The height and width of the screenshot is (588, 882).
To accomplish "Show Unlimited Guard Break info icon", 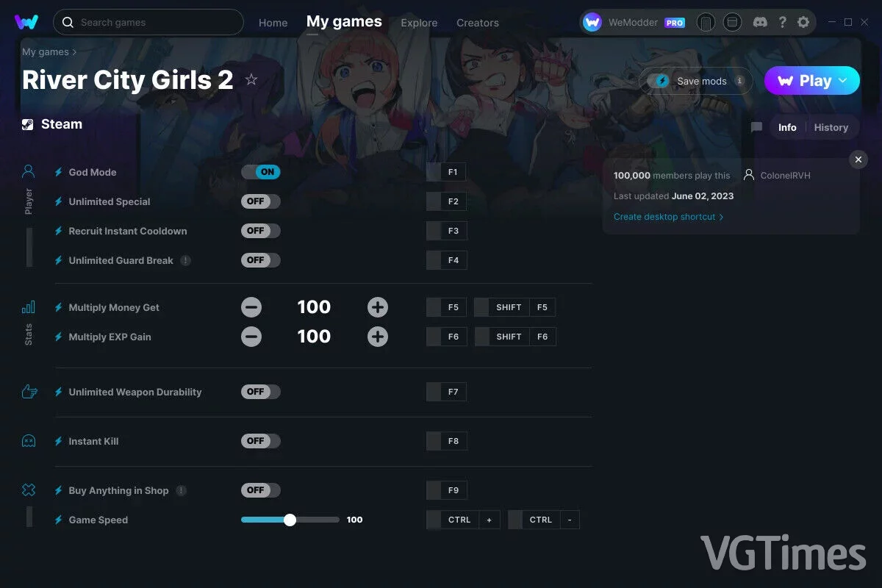I will [x=186, y=260].
